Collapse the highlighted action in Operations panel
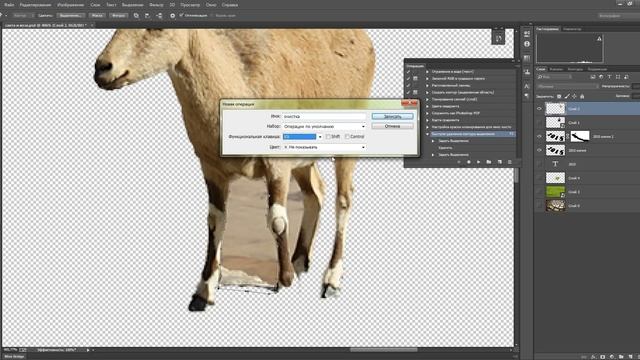 [428, 134]
